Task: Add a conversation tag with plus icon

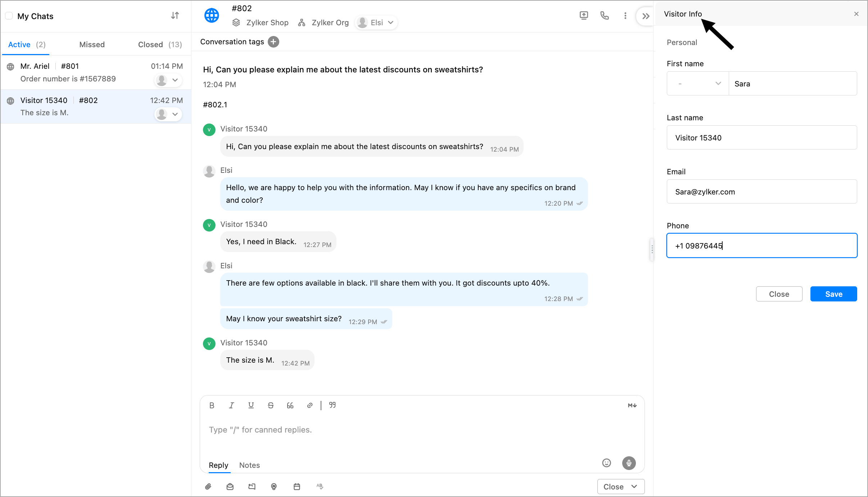Action: point(273,42)
